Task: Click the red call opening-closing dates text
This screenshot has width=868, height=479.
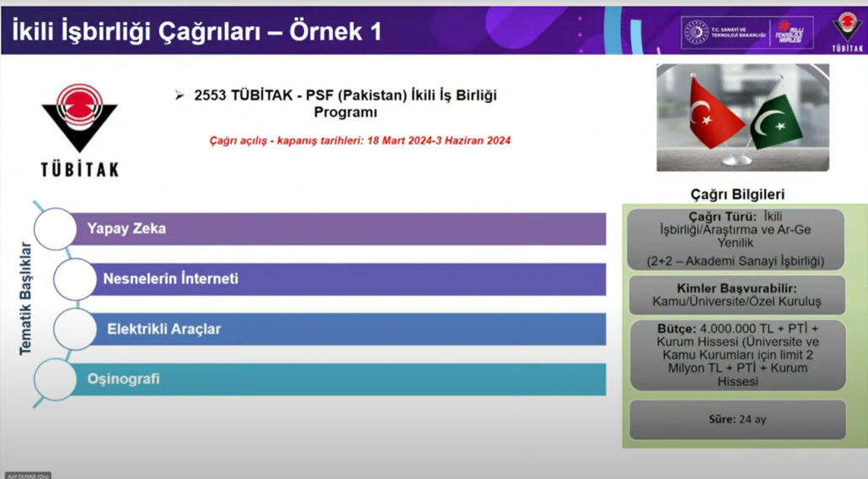Action: point(360,141)
